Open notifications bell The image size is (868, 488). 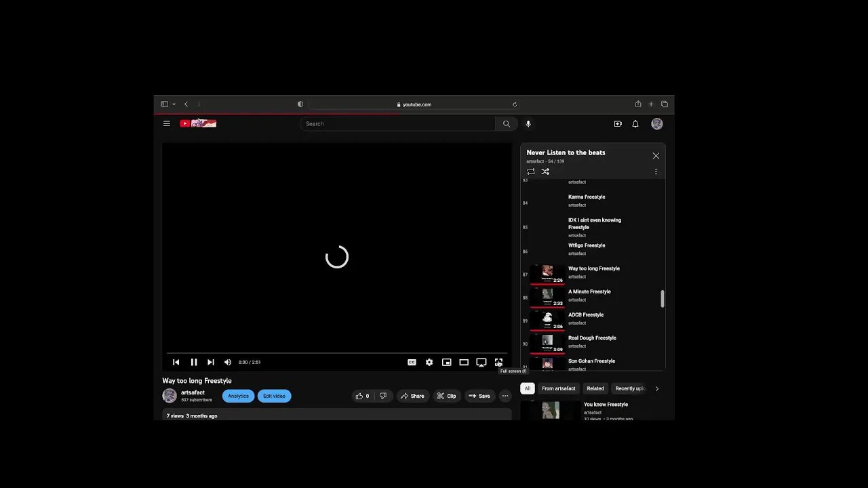[635, 124]
